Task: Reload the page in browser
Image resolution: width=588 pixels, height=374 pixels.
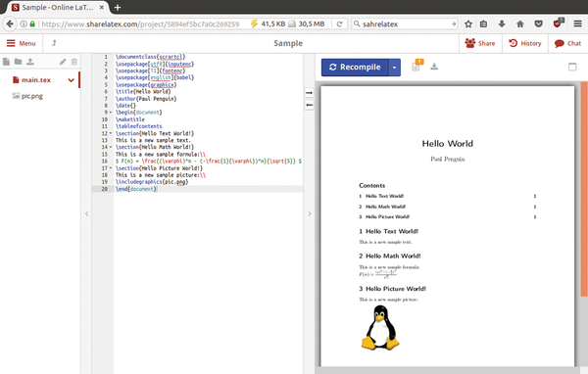Action: (339, 23)
